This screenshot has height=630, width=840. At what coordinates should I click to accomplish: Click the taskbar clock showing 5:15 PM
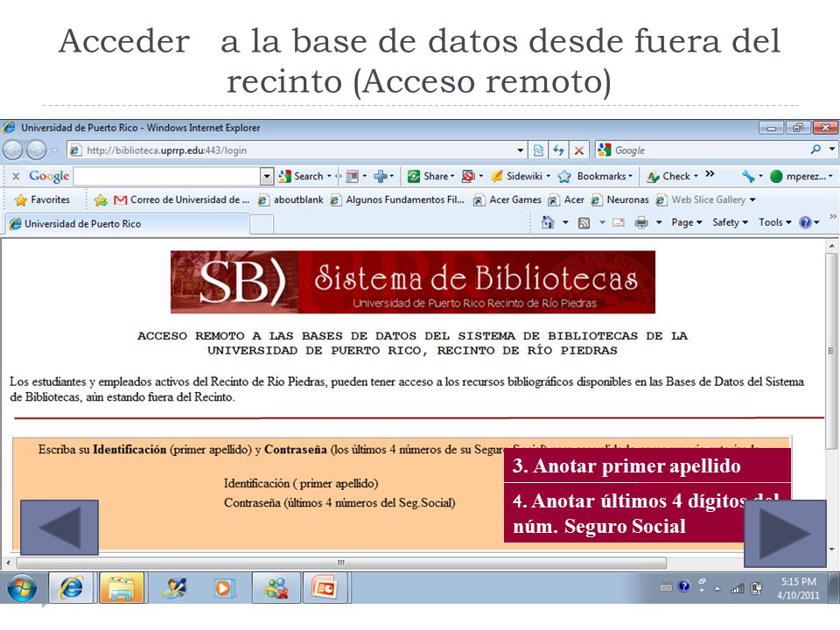[x=798, y=588]
